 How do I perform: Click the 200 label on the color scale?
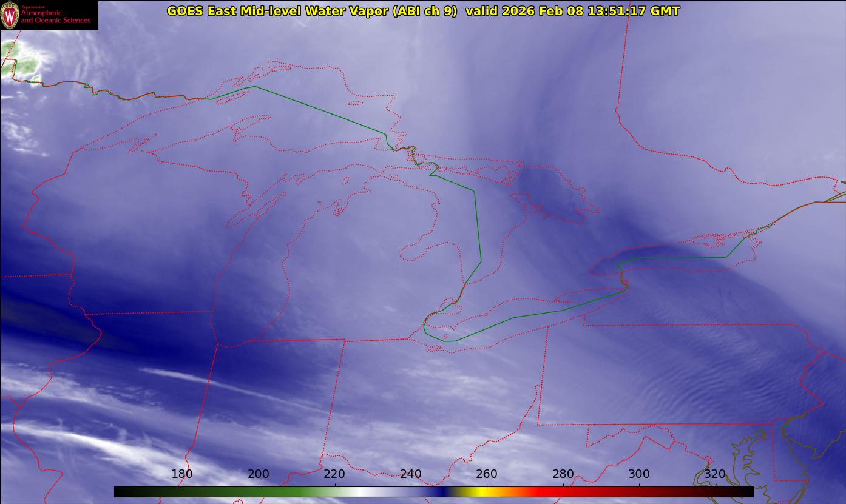259,474
